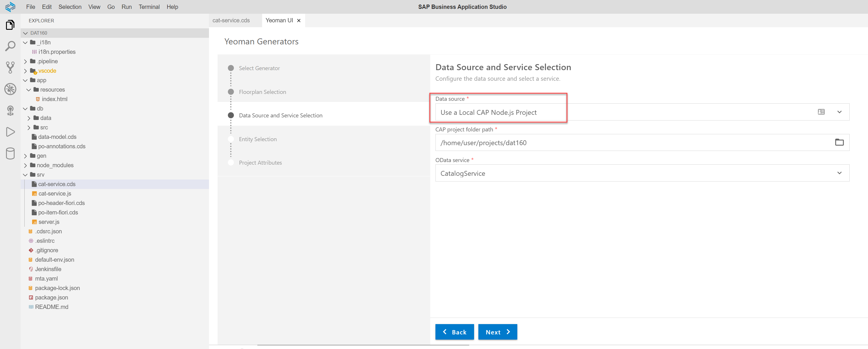868x349 pixels.
Task: Open data-model.cds file
Action: pos(57,137)
